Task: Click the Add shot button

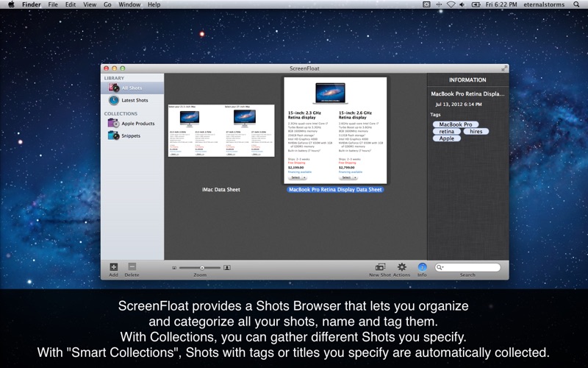Action: click(113, 267)
